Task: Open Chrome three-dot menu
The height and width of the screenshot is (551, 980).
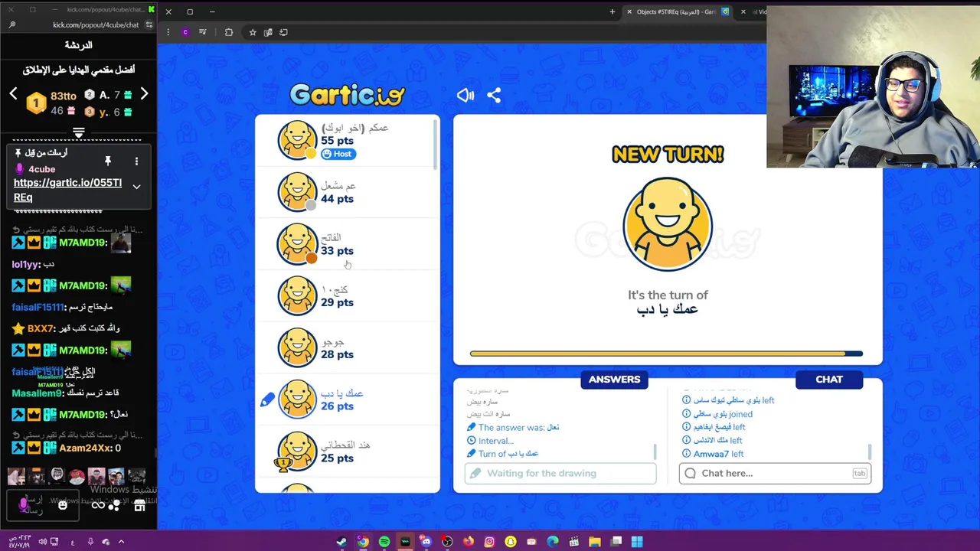Action: pyautogui.click(x=168, y=32)
